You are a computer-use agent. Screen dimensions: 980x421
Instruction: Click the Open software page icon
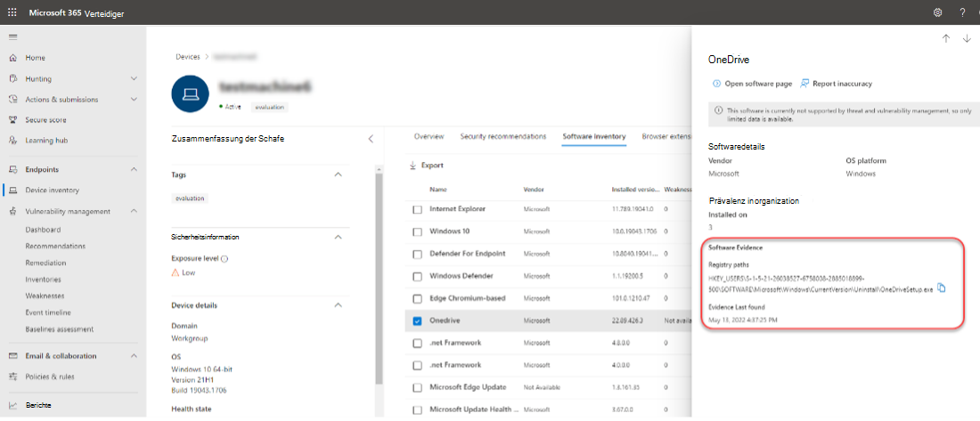point(716,83)
